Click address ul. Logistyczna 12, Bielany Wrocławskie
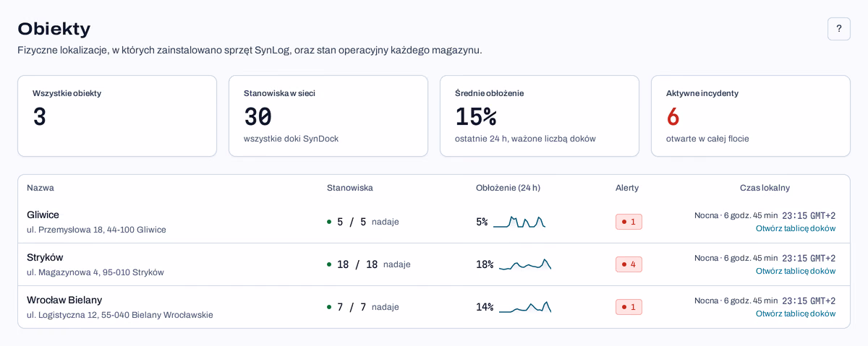The height and width of the screenshot is (346, 868). pos(120,315)
